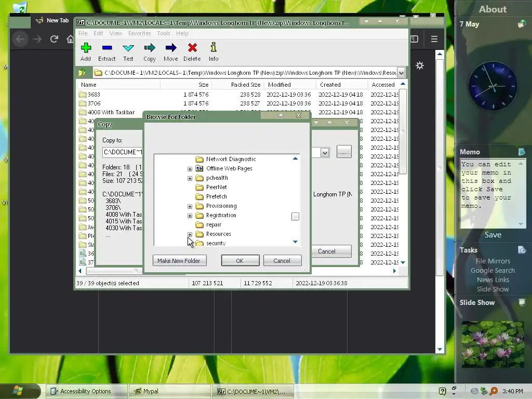This screenshot has height=399, width=532.
Task: Click the Tasks panel header icon
Action: [522, 250]
